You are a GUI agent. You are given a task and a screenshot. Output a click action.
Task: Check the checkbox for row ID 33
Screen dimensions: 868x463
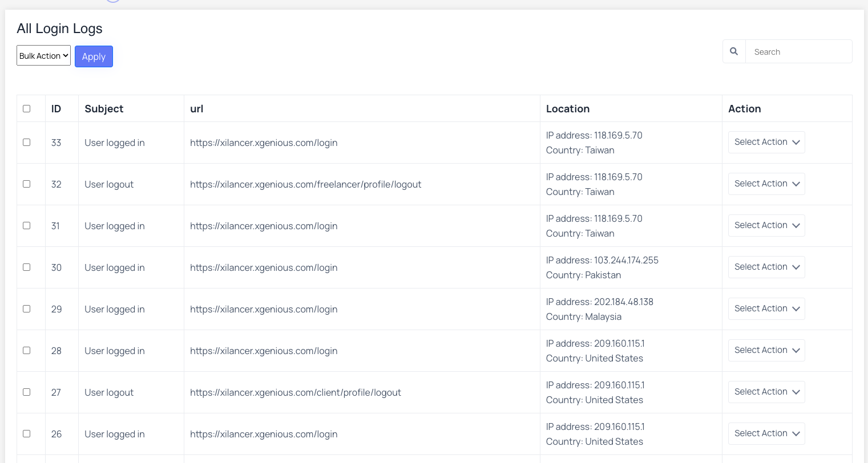26,142
